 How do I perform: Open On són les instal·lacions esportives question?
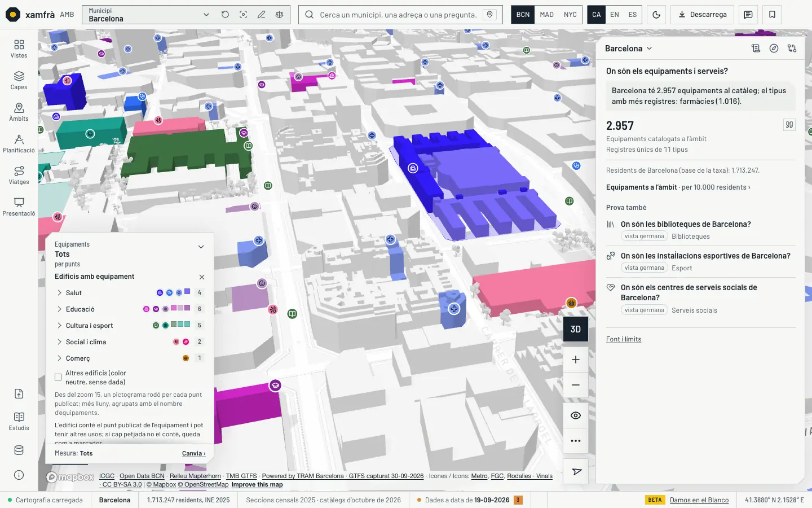point(700,261)
